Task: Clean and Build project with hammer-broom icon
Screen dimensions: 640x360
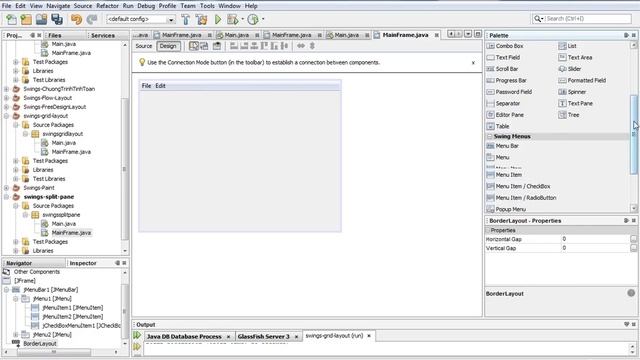Action: click(201, 19)
